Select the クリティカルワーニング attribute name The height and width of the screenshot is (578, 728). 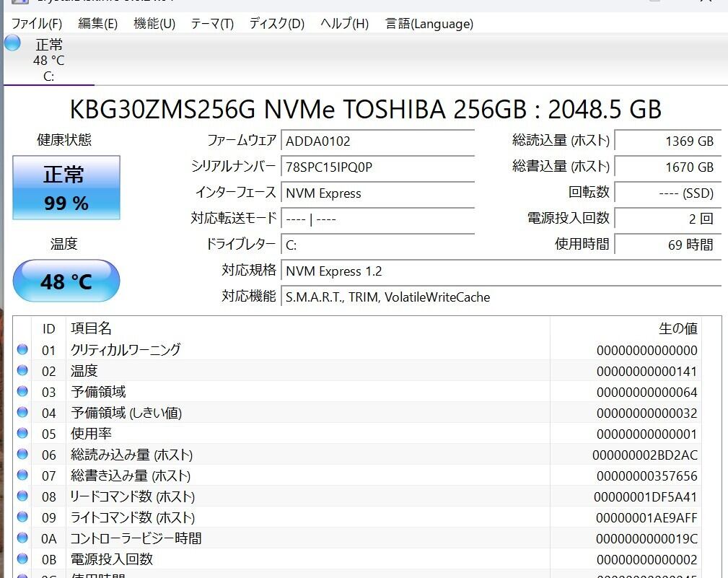126,349
